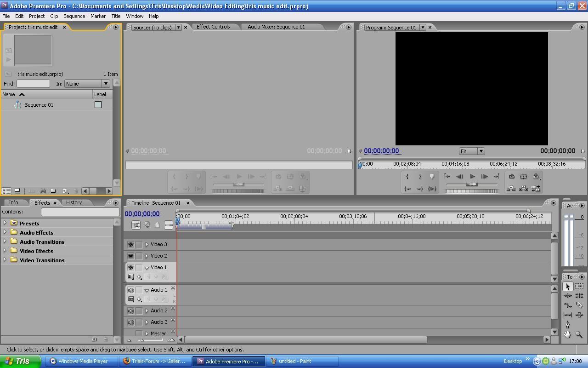Switch to the Info tab
588x368 pixels.
tap(13, 202)
